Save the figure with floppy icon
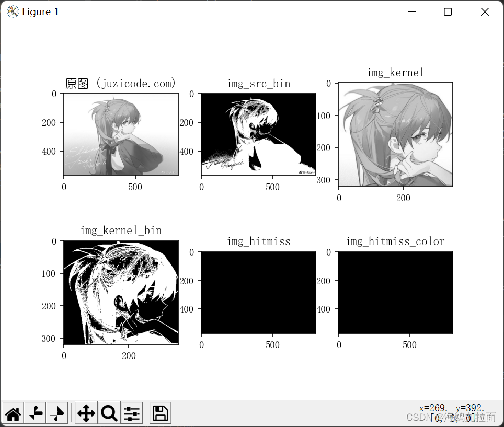Viewport: 504px width, 427px height. pos(160,413)
